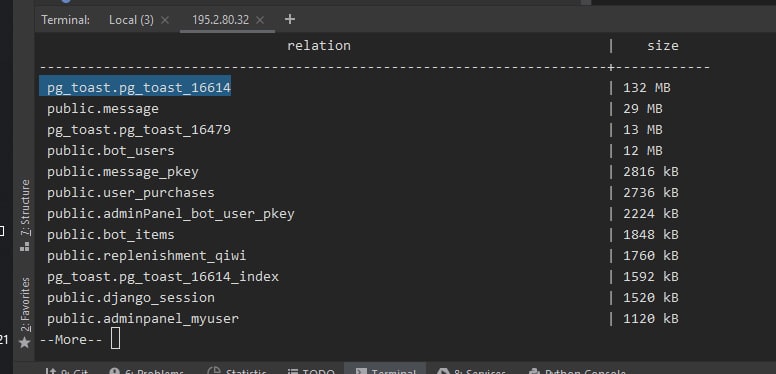Add a new terminal session with plus icon
This screenshot has height=374, width=776.
click(x=290, y=19)
